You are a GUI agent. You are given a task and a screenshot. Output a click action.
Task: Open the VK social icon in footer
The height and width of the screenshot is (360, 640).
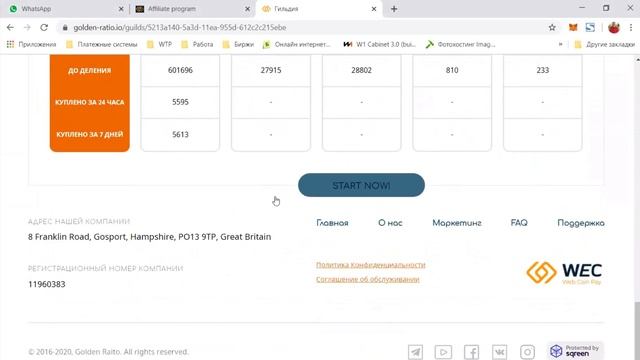[x=499, y=351]
